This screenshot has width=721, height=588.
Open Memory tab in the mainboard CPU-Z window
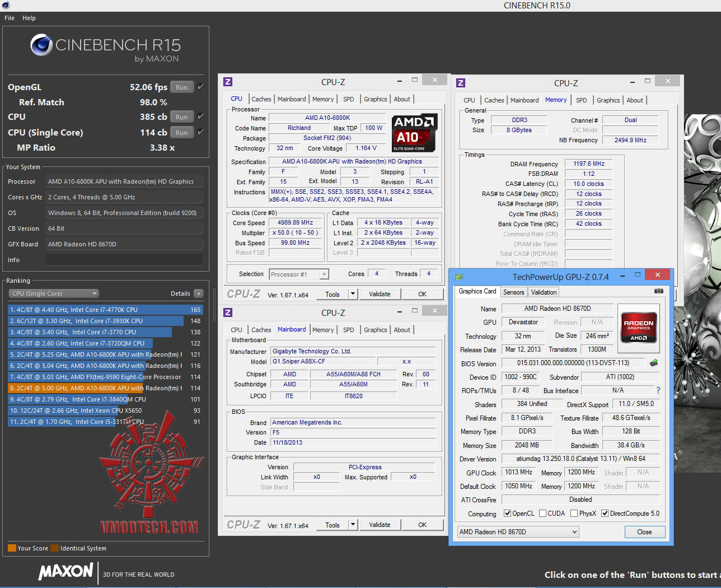coord(323,330)
